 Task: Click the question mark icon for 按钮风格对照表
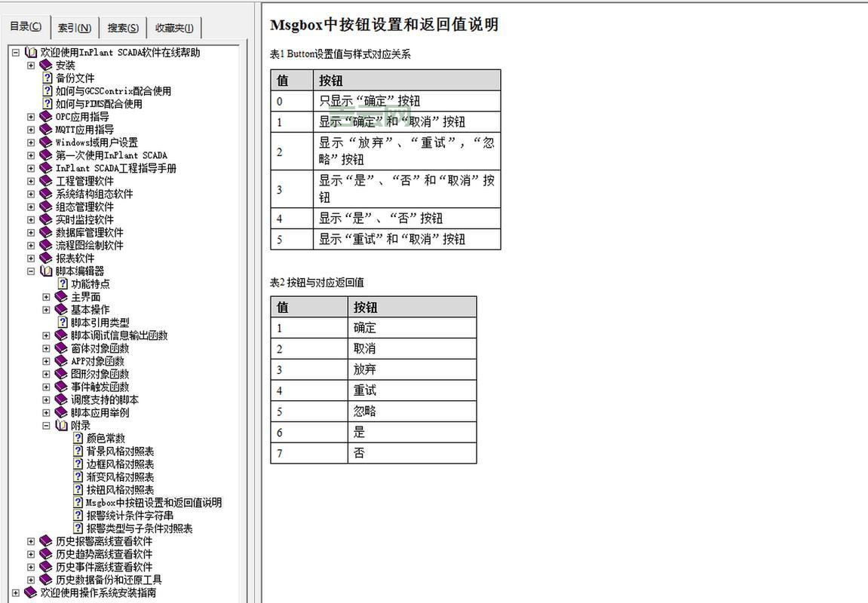coord(78,489)
